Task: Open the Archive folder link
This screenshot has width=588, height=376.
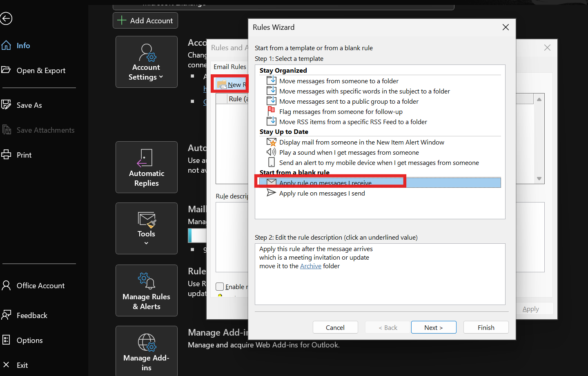Action: [311, 266]
